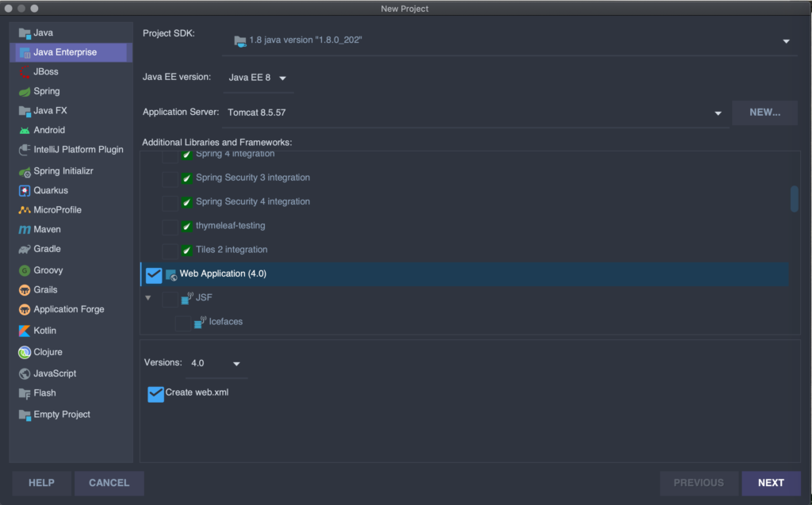Select the Web Application (4.0) row
Screen dimensions: 812x505
pyautogui.click(x=465, y=274)
